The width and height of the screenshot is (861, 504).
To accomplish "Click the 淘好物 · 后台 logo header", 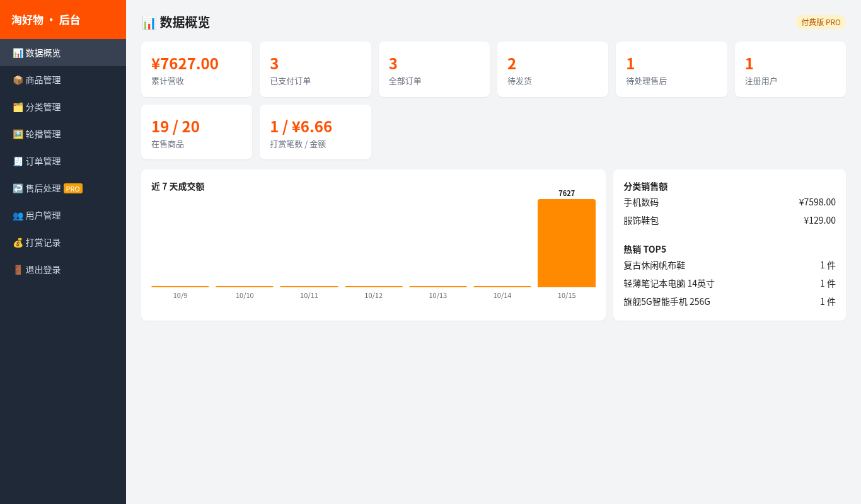I will 63,20.
